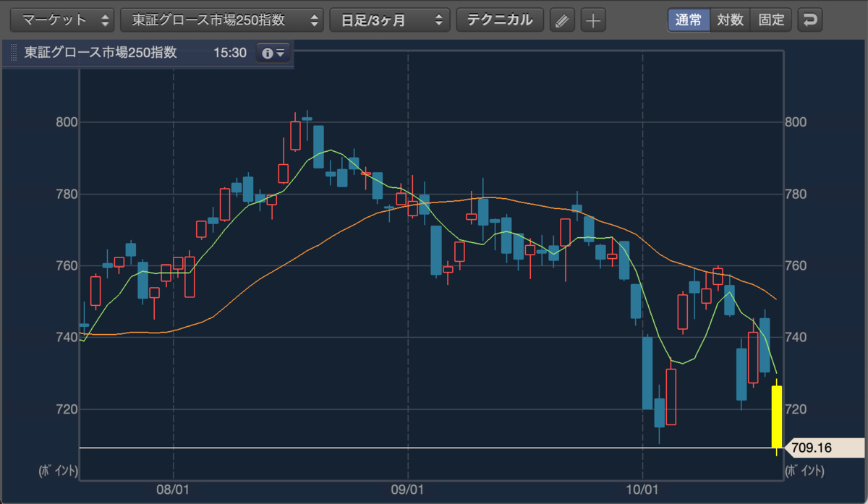Click the 780 label on right axis
868x504 pixels.
[x=796, y=195]
